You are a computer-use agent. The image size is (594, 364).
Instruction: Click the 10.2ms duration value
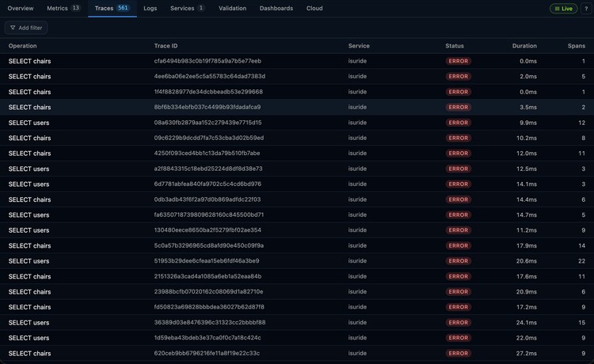526,138
